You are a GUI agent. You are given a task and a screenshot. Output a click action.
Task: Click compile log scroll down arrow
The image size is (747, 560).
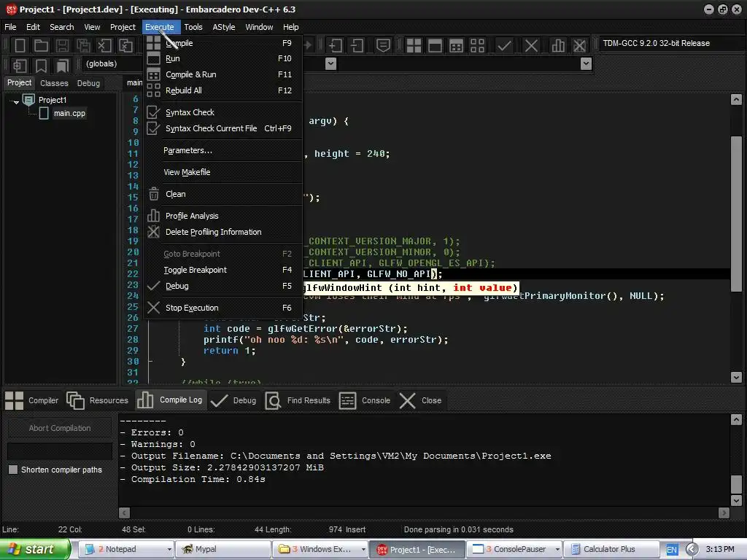[x=736, y=500]
